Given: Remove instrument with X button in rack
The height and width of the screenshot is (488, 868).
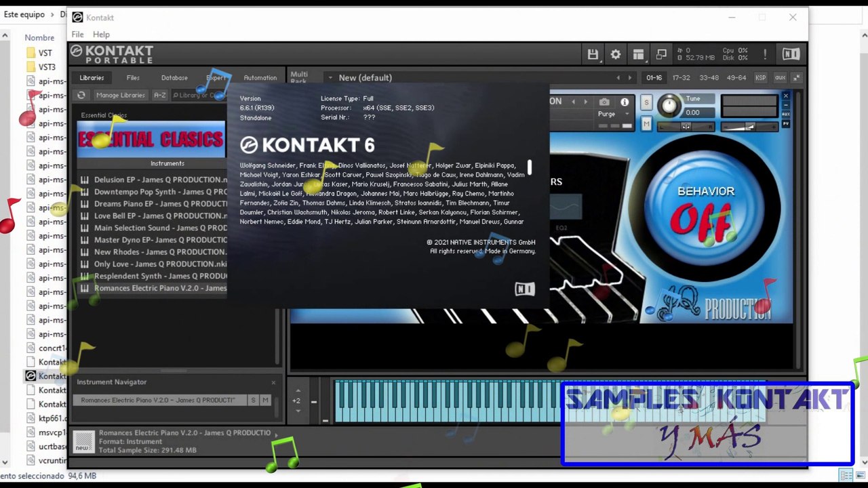Looking at the screenshot, I should (x=786, y=96).
